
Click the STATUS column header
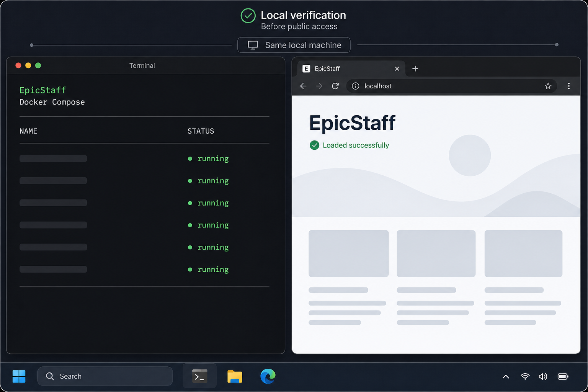click(x=201, y=131)
